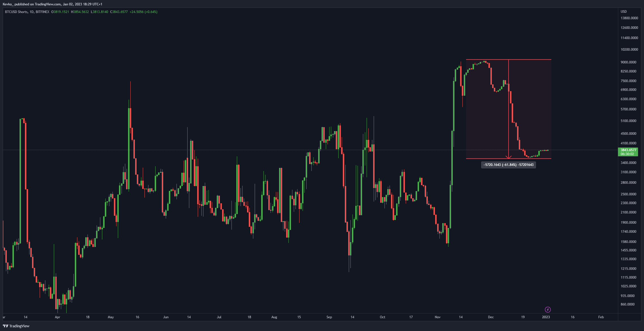This screenshot has width=644, height=331.
Task: Click the TradingView logo at bottom left
Action: (16, 326)
